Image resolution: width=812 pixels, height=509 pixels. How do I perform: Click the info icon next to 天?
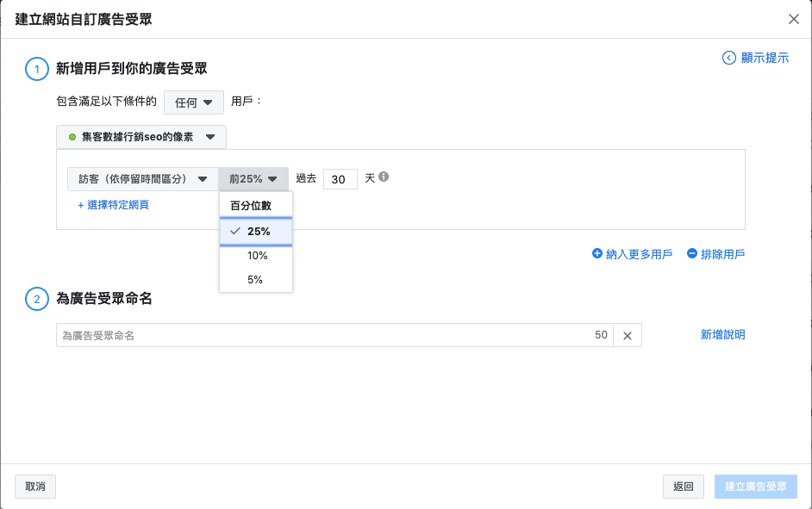tap(384, 177)
